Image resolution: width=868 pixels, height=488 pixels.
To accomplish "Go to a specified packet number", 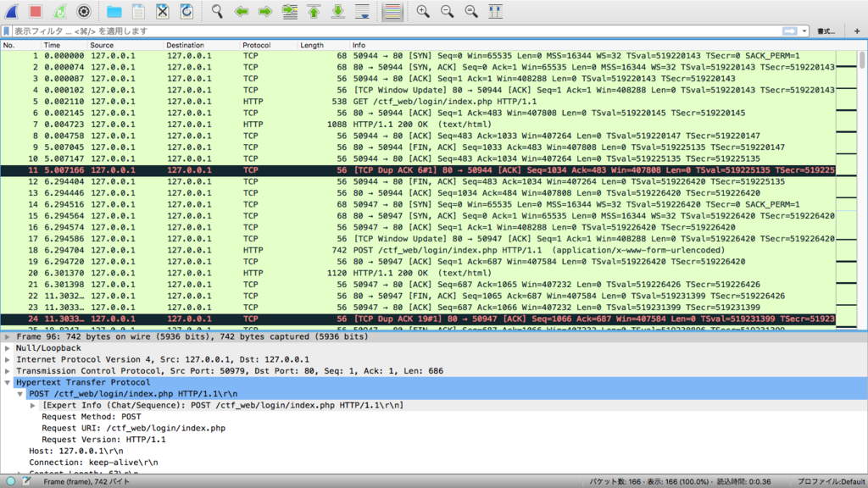I will (290, 11).
